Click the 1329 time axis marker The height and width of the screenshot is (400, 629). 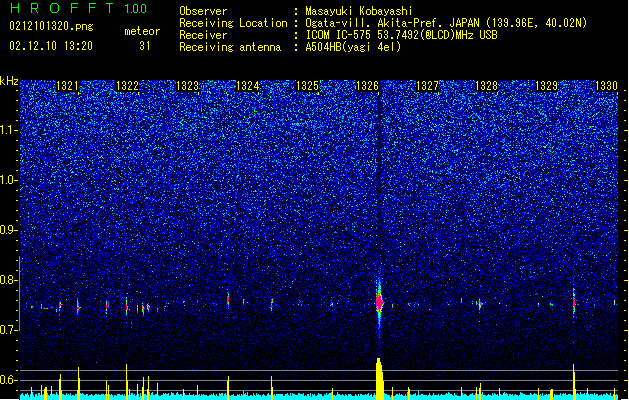[x=547, y=86]
